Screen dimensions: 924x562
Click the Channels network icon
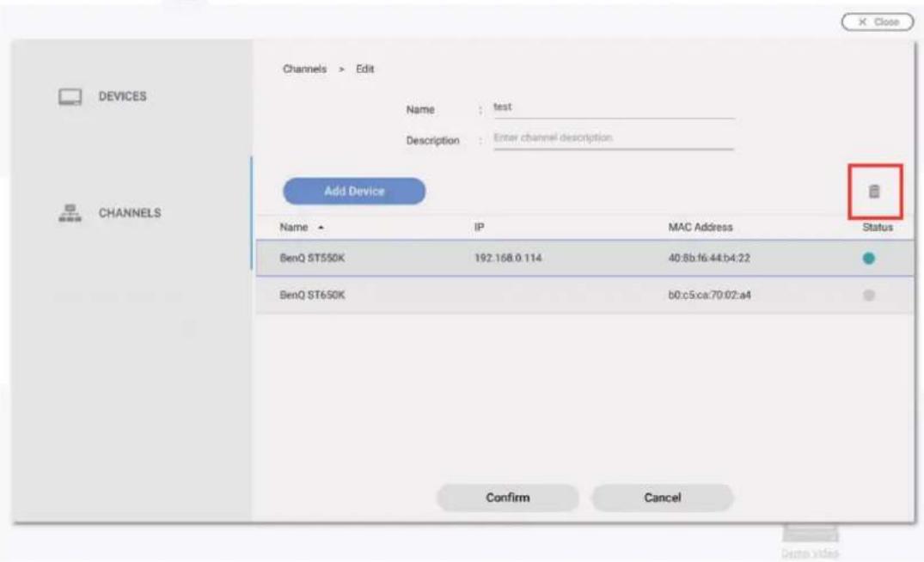point(70,212)
